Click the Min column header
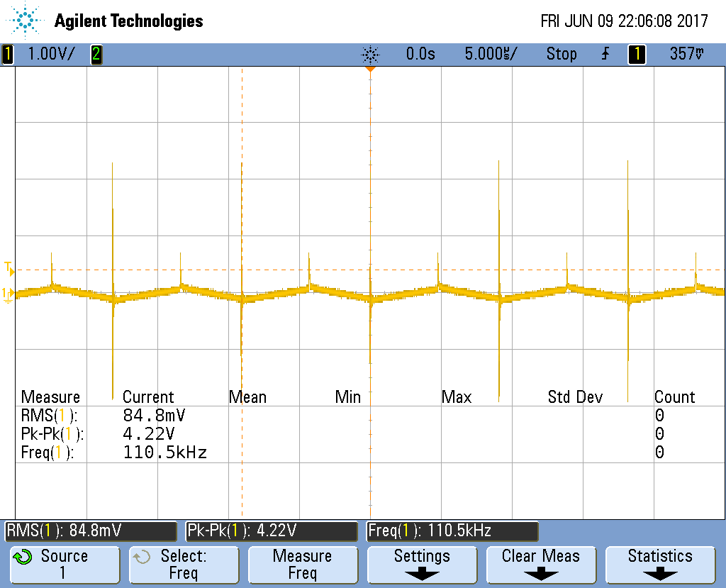726x588 pixels. 347,397
